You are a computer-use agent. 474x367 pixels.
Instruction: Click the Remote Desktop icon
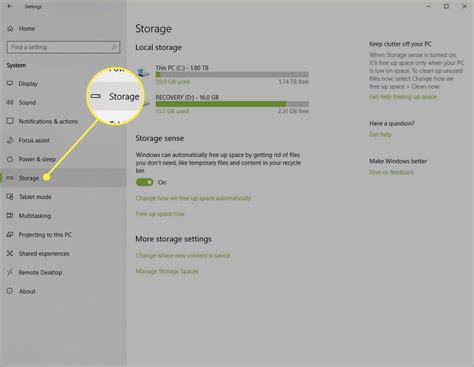click(x=10, y=272)
